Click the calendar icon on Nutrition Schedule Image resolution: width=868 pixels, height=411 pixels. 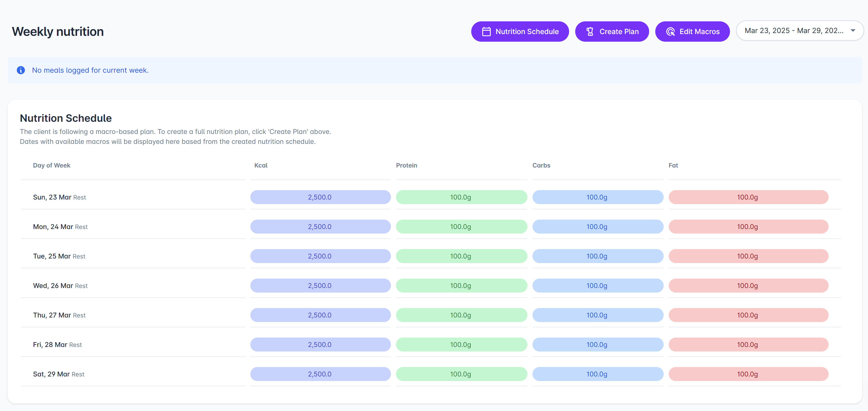486,32
